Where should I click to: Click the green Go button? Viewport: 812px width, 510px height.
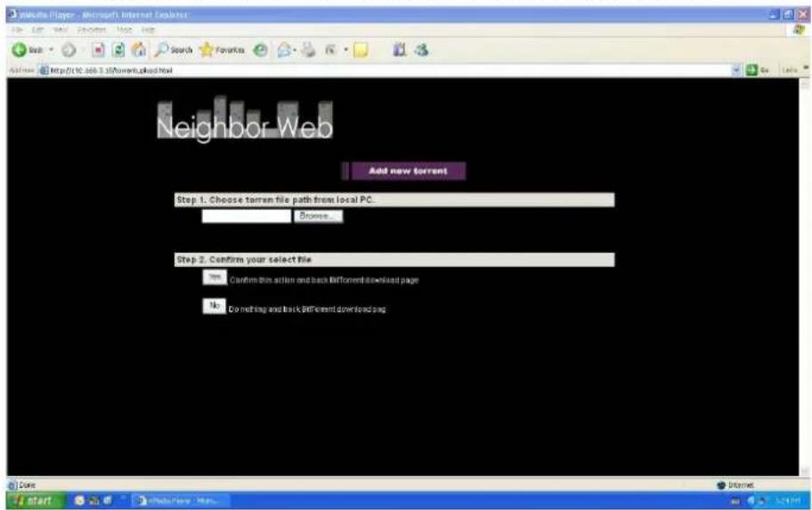(758, 70)
